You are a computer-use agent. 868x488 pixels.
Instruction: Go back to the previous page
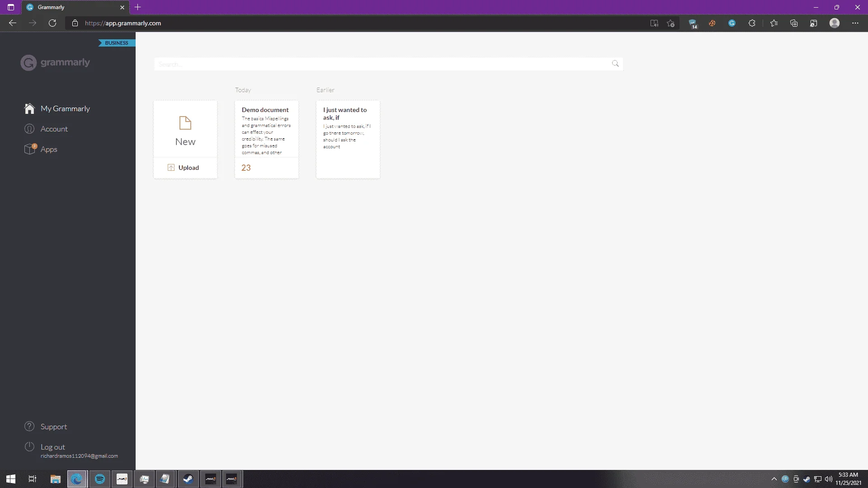click(x=13, y=23)
